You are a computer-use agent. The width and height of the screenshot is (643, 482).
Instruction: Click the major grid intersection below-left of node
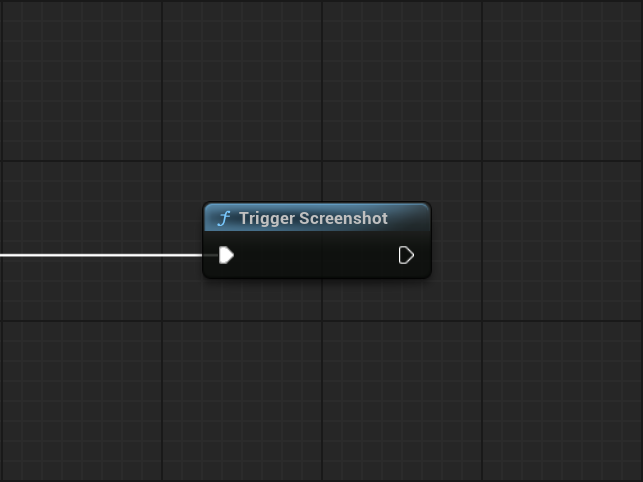(162, 321)
